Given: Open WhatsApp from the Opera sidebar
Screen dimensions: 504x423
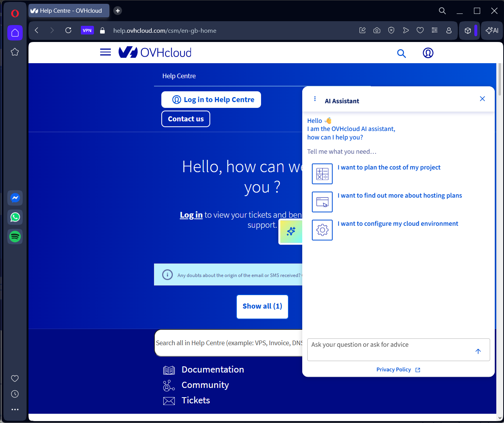Looking at the screenshot, I should tap(15, 217).
